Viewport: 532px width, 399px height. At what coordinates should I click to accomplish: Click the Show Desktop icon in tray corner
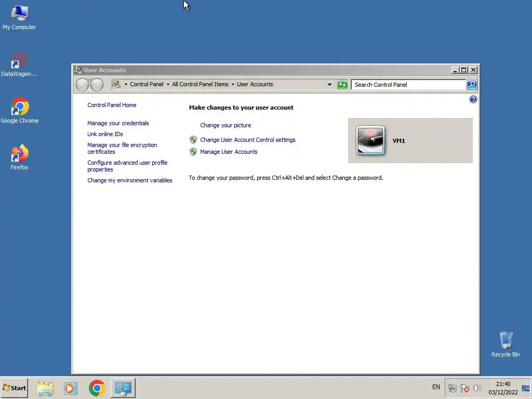(x=526, y=388)
